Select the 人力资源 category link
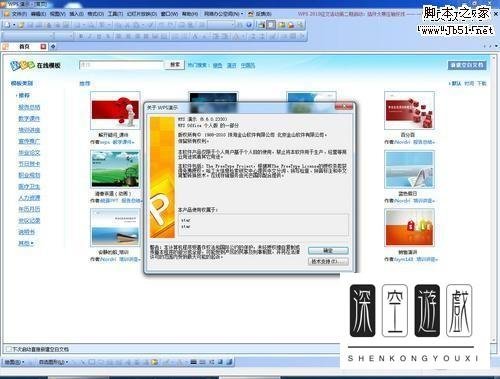Viewport: 500px width, 379px height. 29,198
